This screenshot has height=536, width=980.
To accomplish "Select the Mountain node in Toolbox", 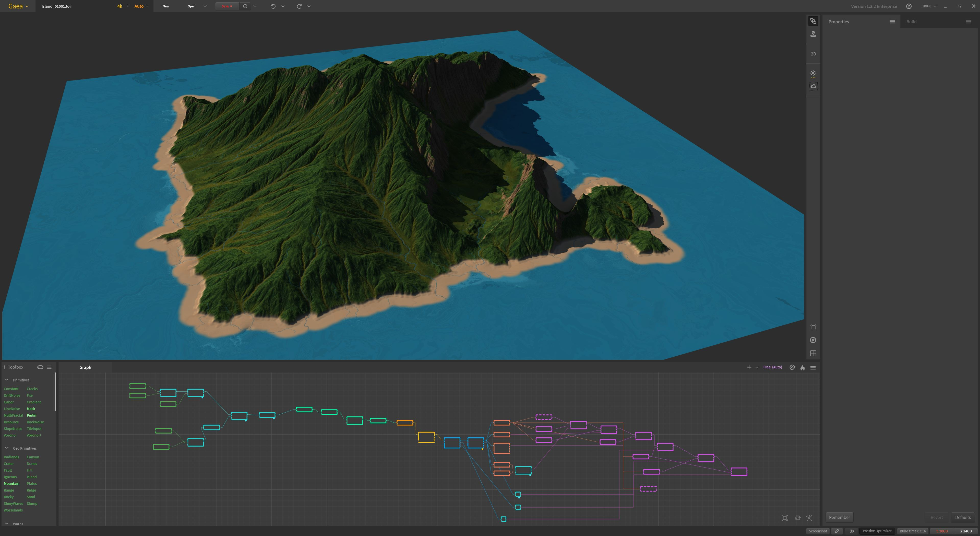I will point(11,483).
